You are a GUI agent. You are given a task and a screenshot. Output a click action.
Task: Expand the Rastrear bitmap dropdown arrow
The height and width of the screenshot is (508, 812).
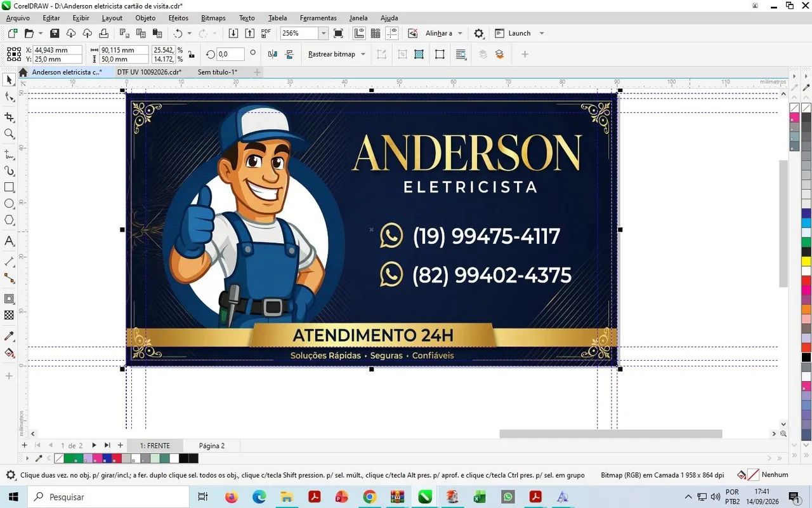click(363, 54)
